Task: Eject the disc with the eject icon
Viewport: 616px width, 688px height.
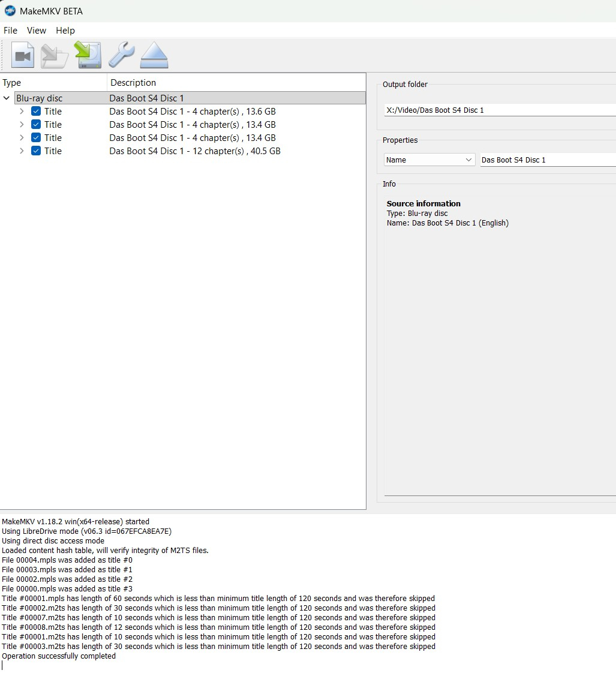Action: (x=154, y=55)
